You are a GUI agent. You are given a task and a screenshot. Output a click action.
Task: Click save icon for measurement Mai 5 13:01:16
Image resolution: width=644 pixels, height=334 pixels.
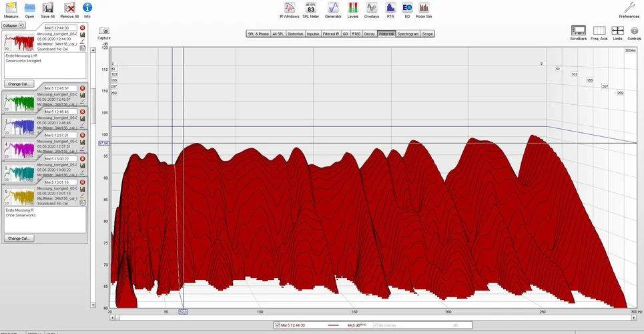coord(83,189)
